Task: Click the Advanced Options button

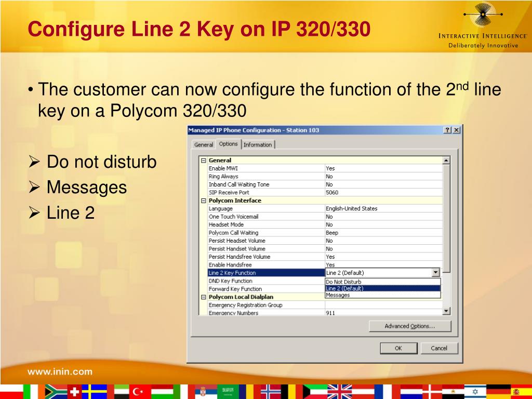Action: click(x=410, y=326)
